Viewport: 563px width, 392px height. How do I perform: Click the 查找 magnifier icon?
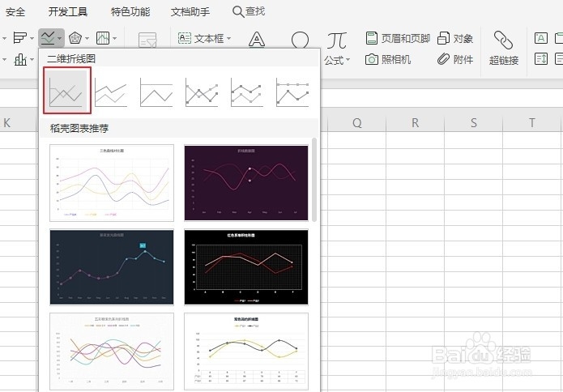coord(238,11)
